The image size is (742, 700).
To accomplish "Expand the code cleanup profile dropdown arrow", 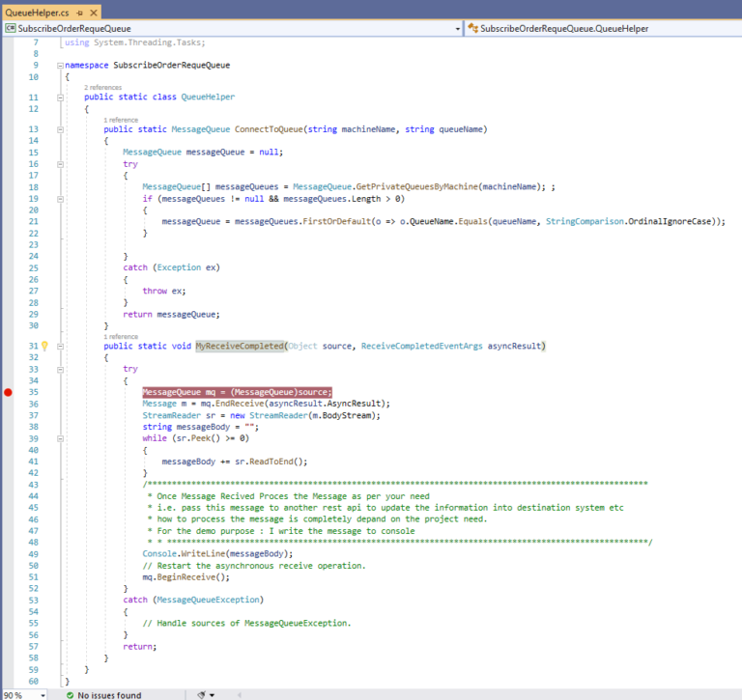I will click(x=213, y=694).
